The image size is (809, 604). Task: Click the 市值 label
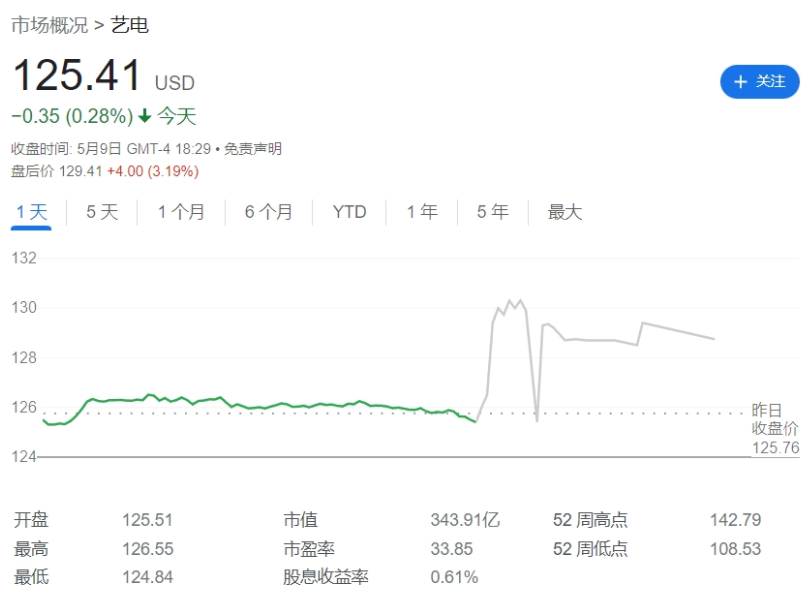[x=300, y=520]
